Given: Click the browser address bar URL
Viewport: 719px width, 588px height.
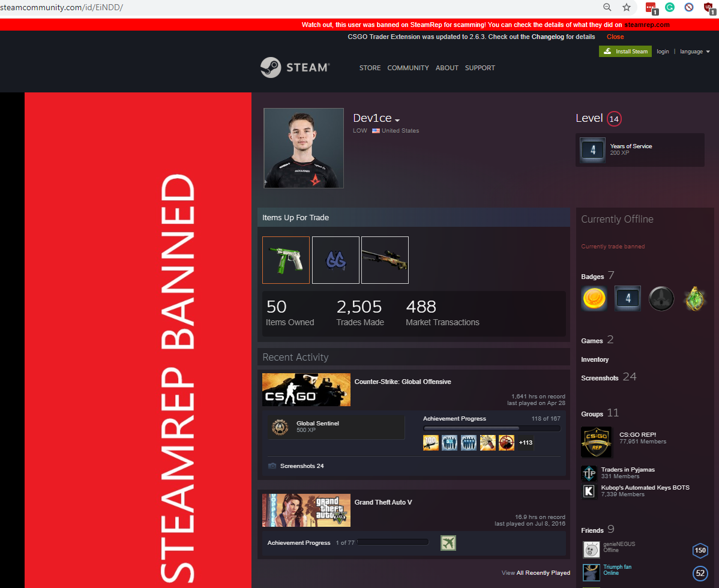Looking at the screenshot, I should click(61, 7).
